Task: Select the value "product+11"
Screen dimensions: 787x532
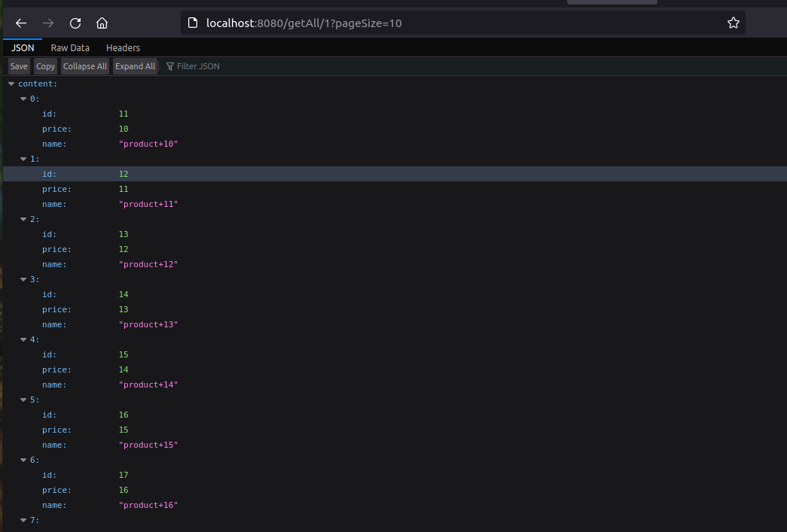Action: 148,204
